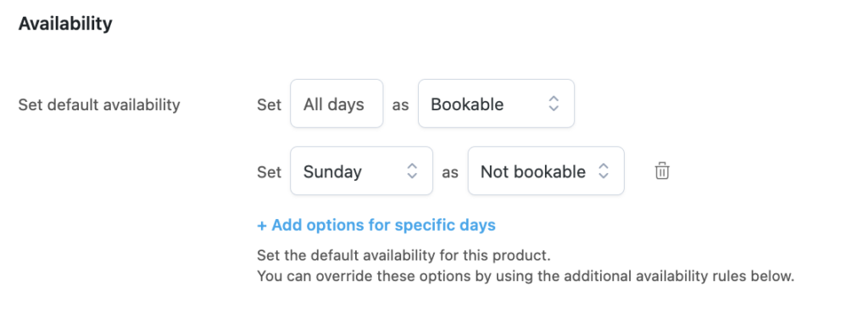Image resolution: width=868 pixels, height=314 pixels.
Task: Click the Set label before All days
Action: [269, 104]
